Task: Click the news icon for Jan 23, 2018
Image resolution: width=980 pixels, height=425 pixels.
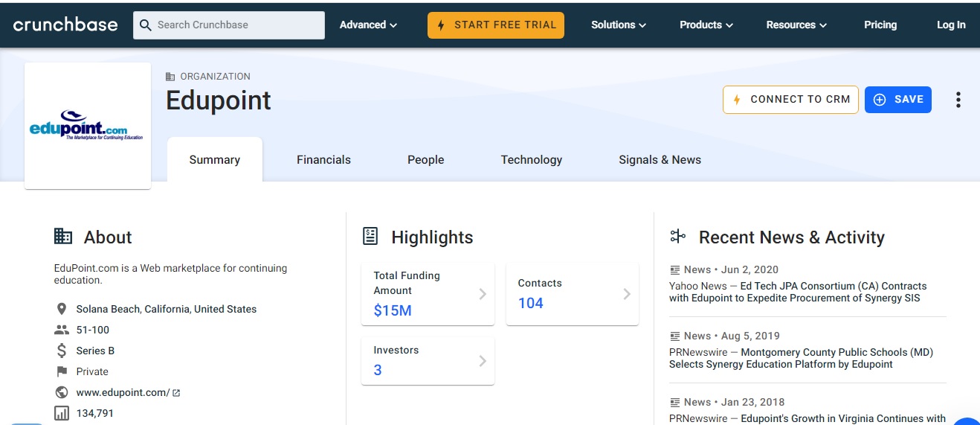Action: coord(675,402)
